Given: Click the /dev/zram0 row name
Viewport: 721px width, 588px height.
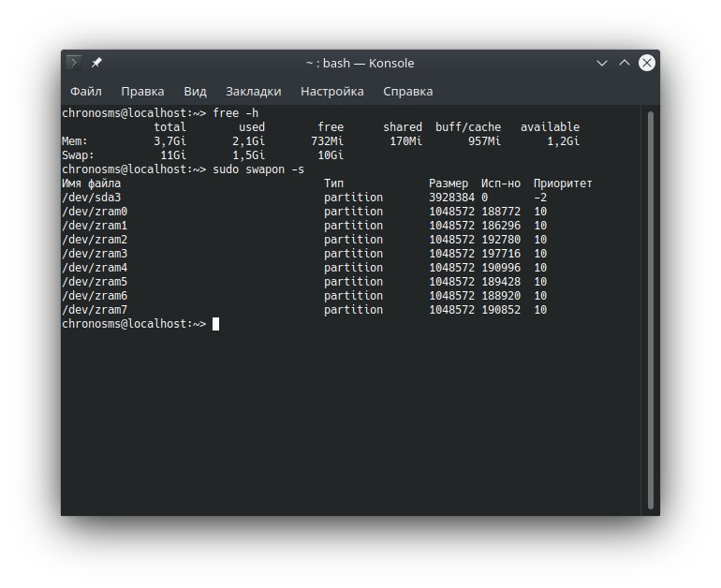Looking at the screenshot, I should pyautogui.click(x=95, y=212).
